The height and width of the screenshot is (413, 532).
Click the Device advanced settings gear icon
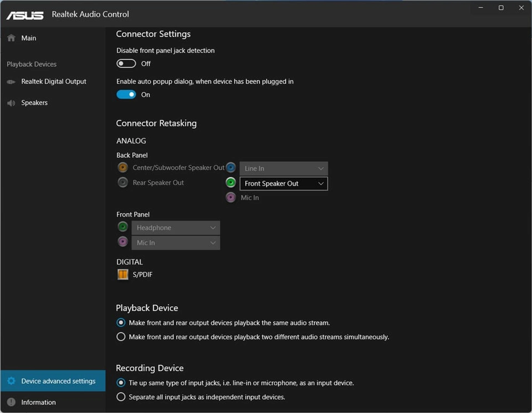point(11,381)
